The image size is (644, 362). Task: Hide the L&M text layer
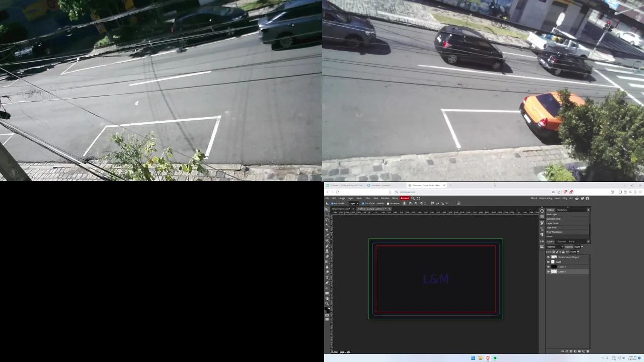tap(548, 261)
